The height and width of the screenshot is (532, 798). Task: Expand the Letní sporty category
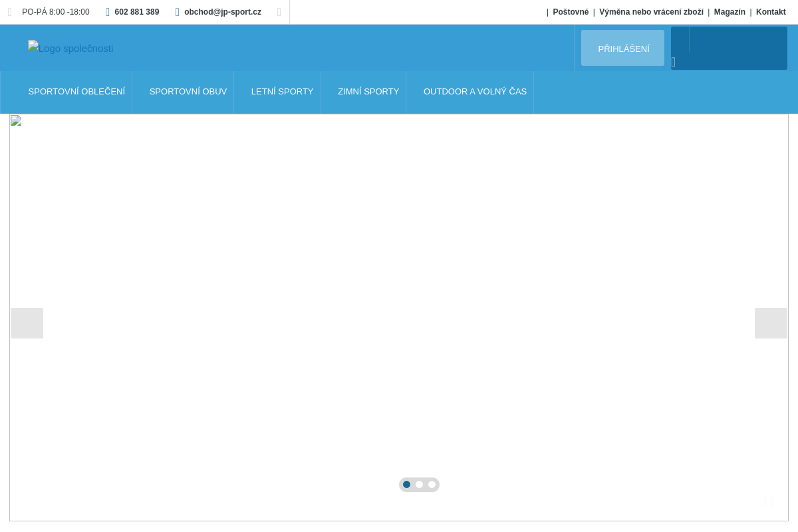[x=282, y=92]
